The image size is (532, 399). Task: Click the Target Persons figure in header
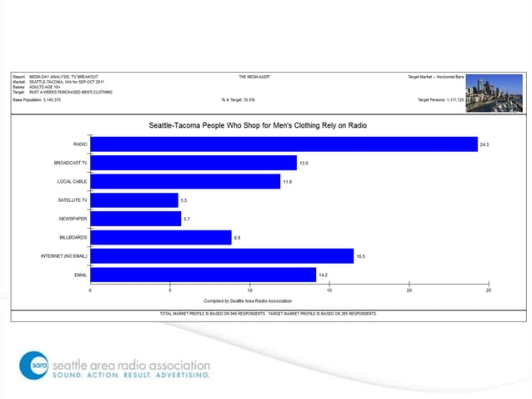[441, 100]
